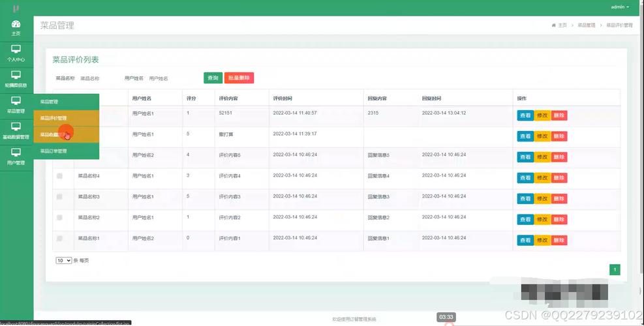This screenshot has height=326, width=644.
Task: Click 删除 in the 菜品名称3 row
Action: point(559,199)
